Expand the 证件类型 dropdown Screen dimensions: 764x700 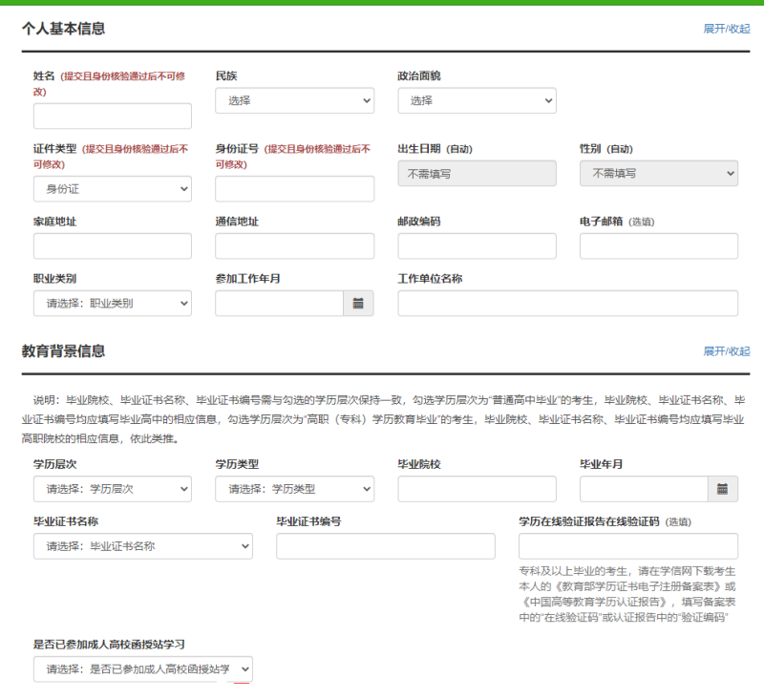pyautogui.click(x=112, y=189)
